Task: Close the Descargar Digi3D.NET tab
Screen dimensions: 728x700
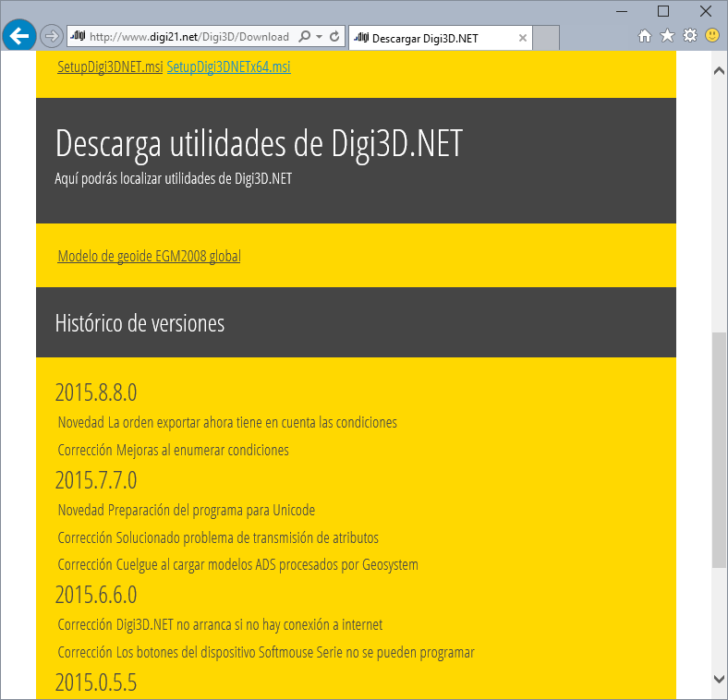Action: 523,38
